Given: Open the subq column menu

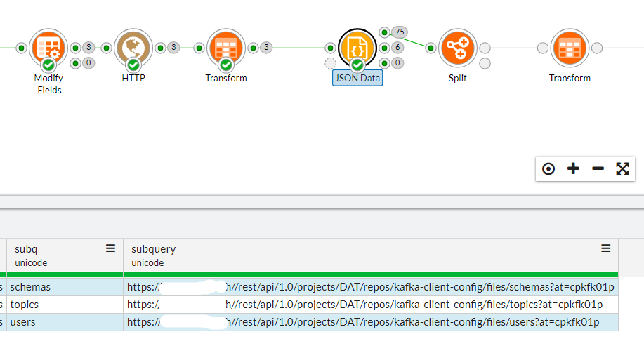Looking at the screenshot, I should 110,248.
